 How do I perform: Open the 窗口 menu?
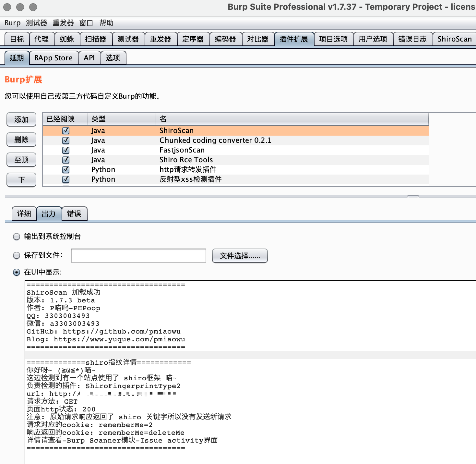pyautogui.click(x=86, y=23)
